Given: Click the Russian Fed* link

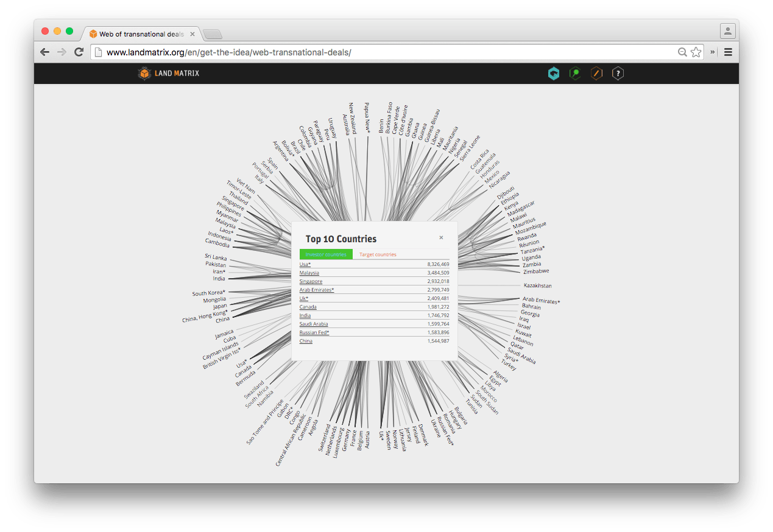Looking at the screenshot, I should 314,332.
